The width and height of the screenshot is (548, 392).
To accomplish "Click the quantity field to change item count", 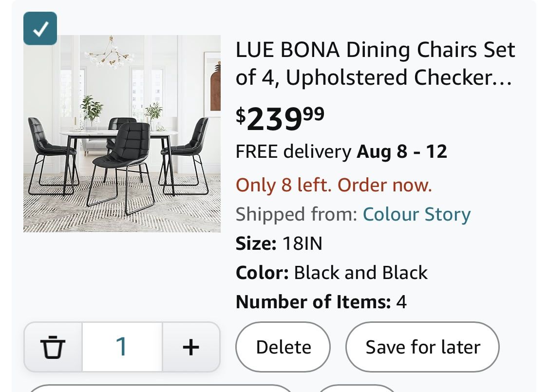I will coord(122,347).
